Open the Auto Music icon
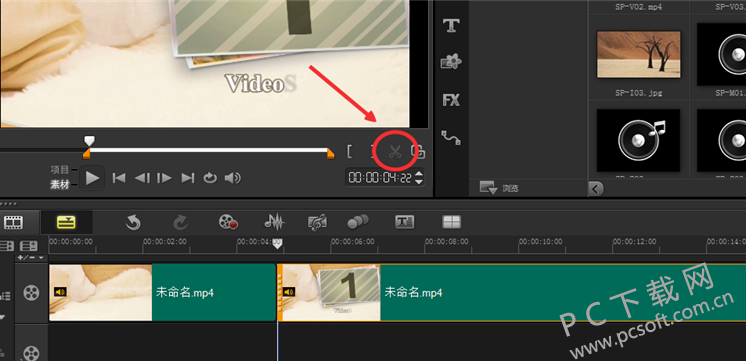 point(317,222)
